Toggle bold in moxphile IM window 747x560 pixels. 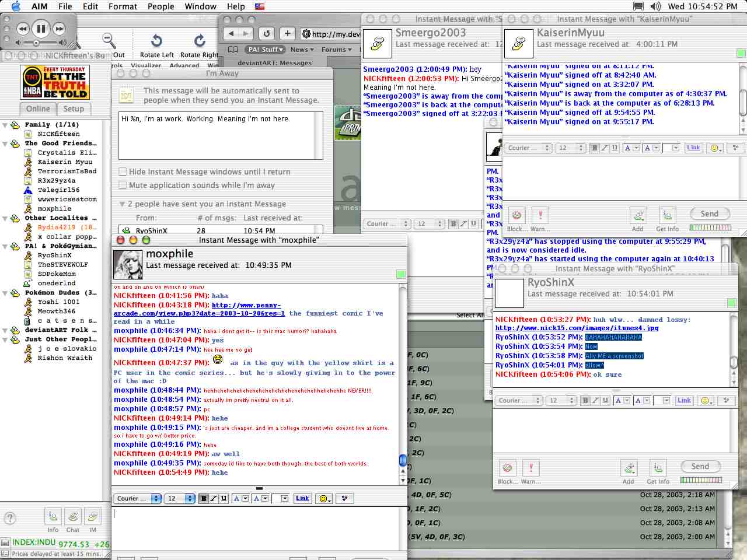pos(204,499)
